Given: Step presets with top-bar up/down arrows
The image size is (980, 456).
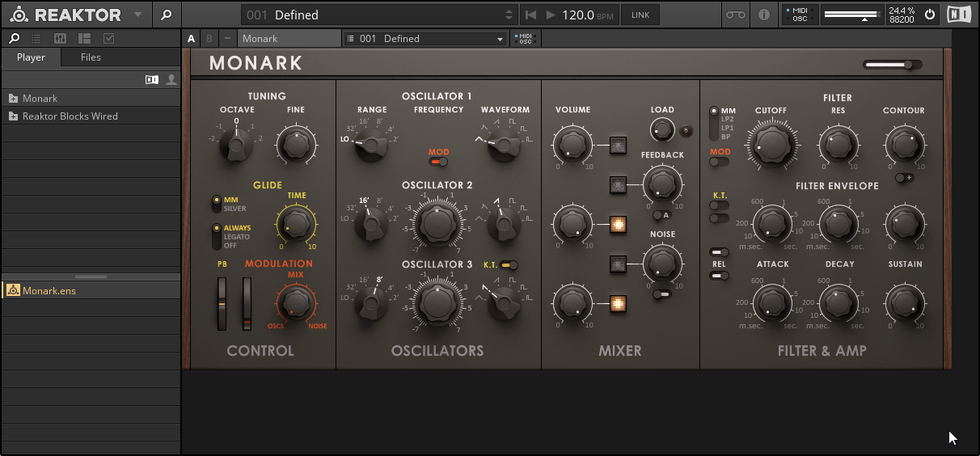Looking at the screenshot, I should (509, 15).
